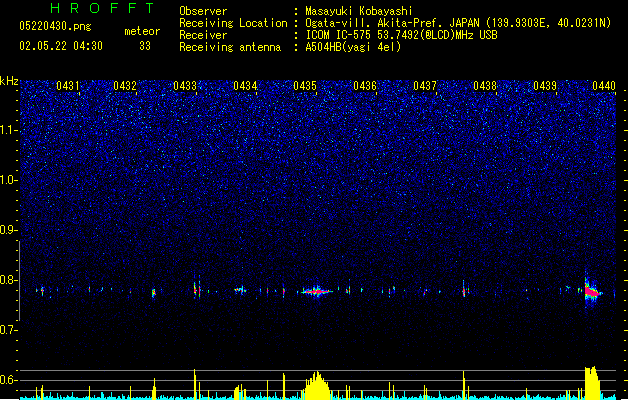
Task: Click the HROFFT title text
Action: pos(102,8)
